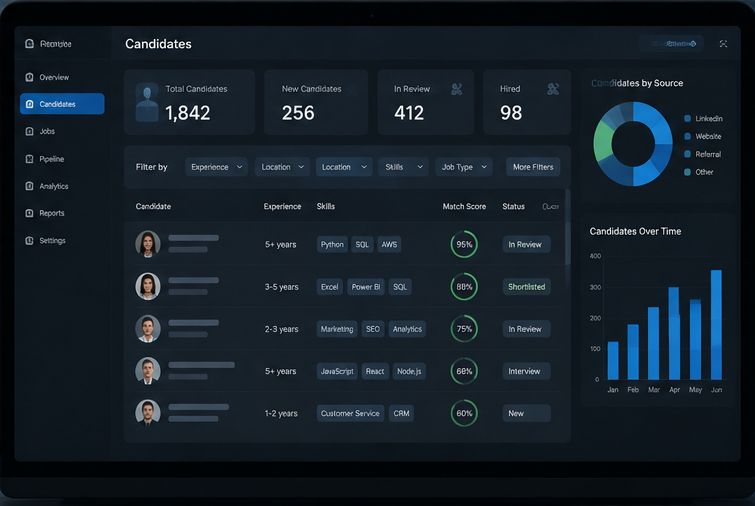Screen dimensions: 755x506
Task: Click the Reports sidebar icon
Action: click(29, 213)
